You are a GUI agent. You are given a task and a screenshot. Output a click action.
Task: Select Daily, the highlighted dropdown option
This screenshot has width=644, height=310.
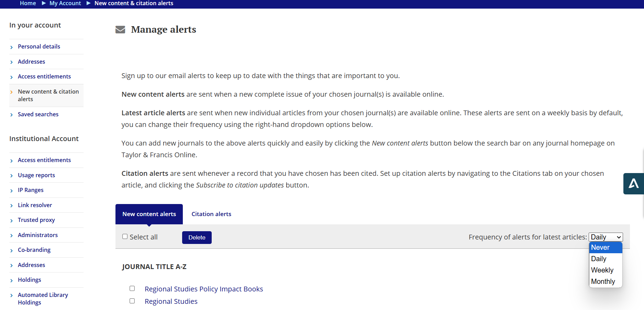pos(598,259)
